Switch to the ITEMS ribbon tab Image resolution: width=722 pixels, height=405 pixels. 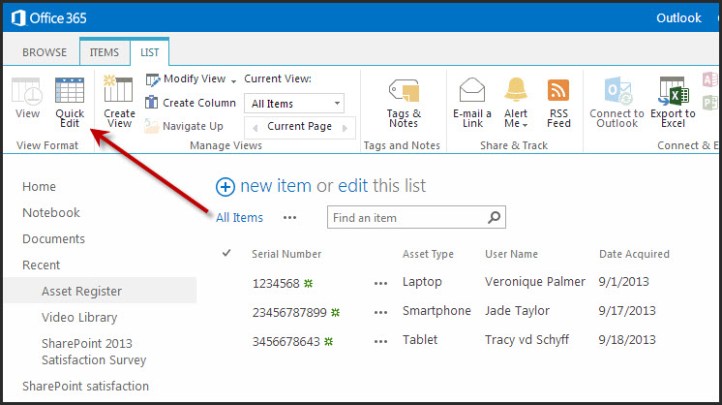[x=104, y=52]
